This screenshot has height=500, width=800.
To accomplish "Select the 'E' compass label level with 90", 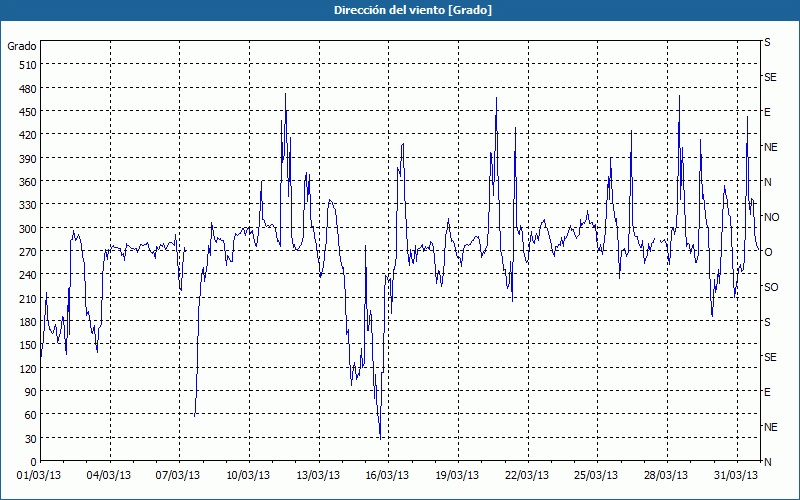I will (x=767, y=392).
